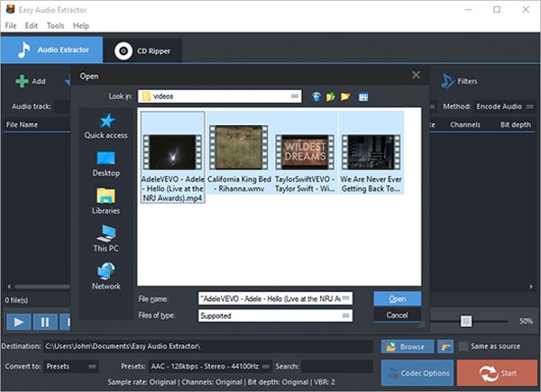The width and height of the screenshot is (541, 392).
Task: Close the Open dialog
Action: click(x=416, y=75)
